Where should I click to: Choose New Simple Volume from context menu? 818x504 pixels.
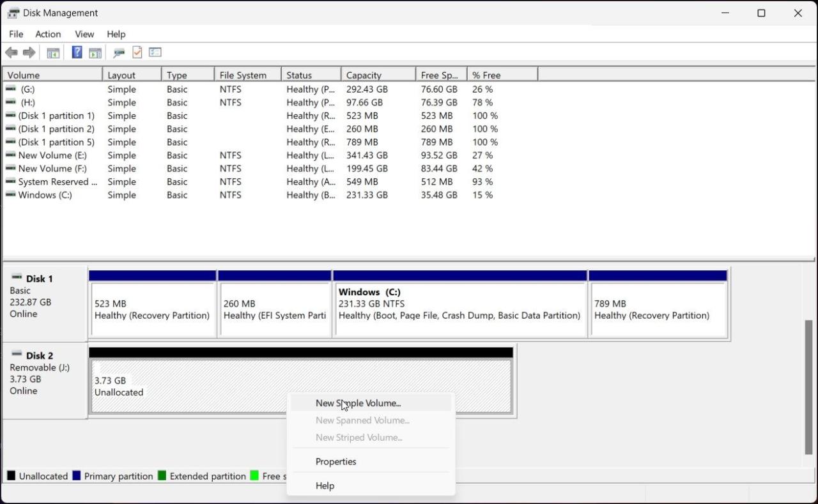point(371,403)
